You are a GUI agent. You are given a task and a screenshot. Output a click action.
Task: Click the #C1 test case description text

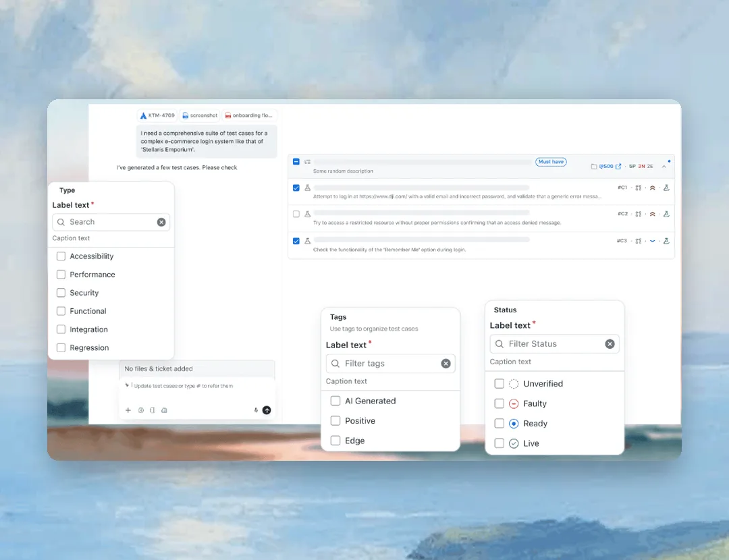pyautogui.click(x=457, y=196)
